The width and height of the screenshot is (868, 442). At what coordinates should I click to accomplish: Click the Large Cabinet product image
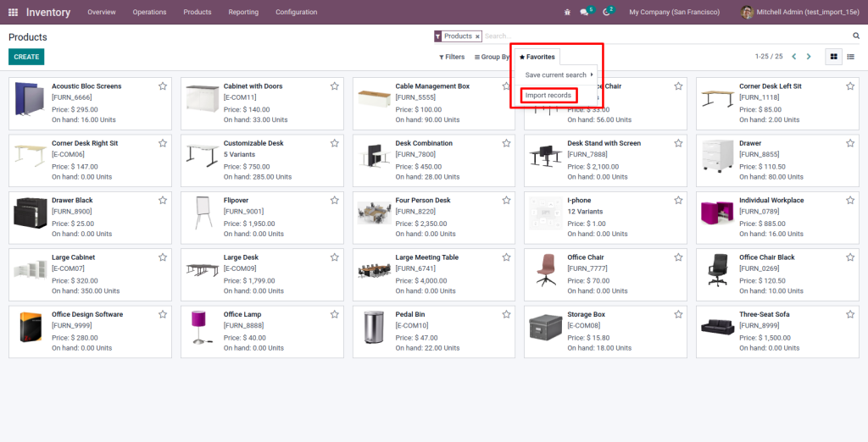coord(30,269)
